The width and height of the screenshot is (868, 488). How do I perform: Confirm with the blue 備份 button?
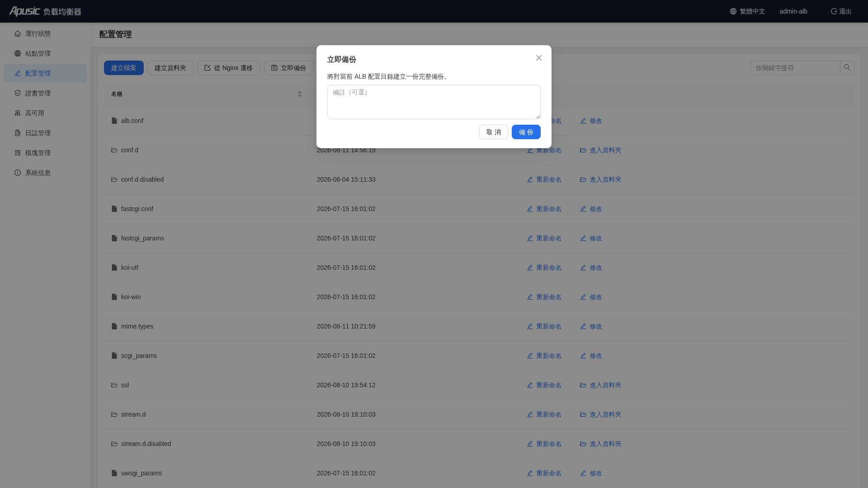(x=526, y=132)
